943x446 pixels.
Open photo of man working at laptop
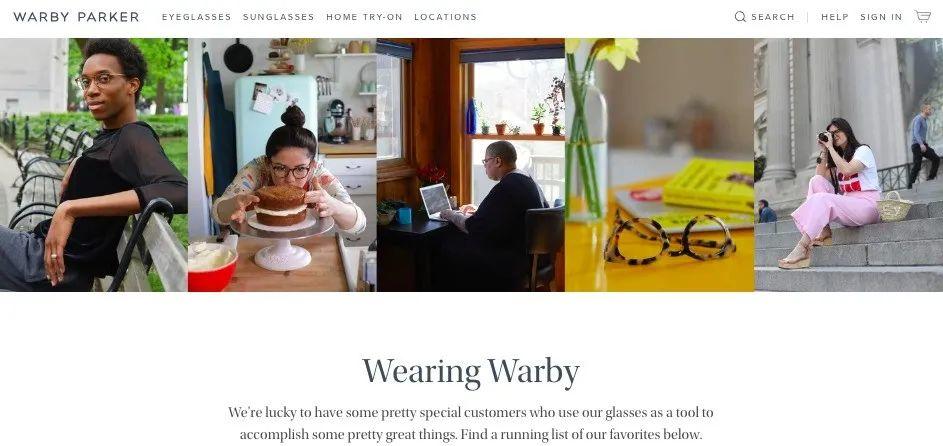point(471,165)
